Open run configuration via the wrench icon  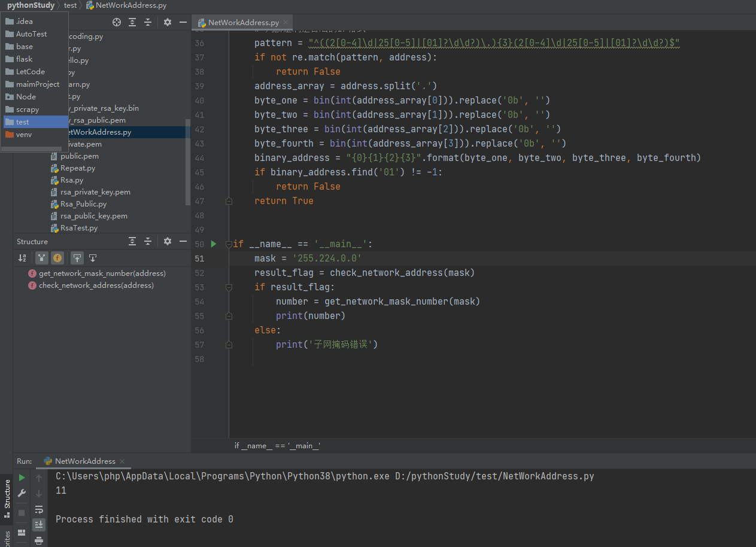coord(22,494)
